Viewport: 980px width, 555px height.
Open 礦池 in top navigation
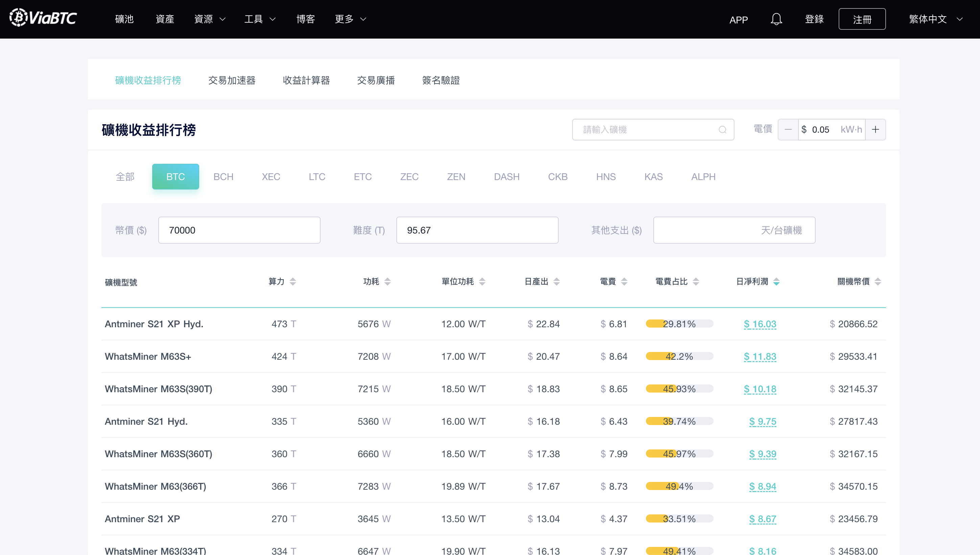124,19
